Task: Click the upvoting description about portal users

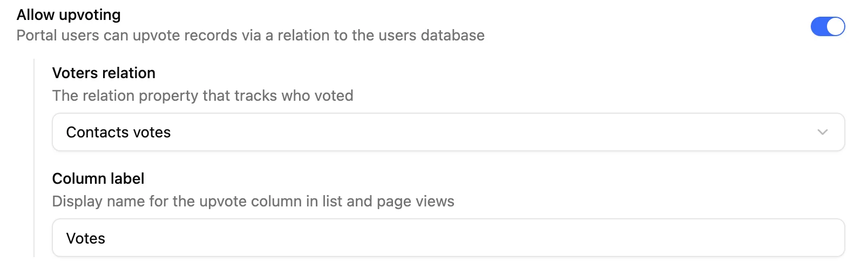Action: click(x=250, y=35)
